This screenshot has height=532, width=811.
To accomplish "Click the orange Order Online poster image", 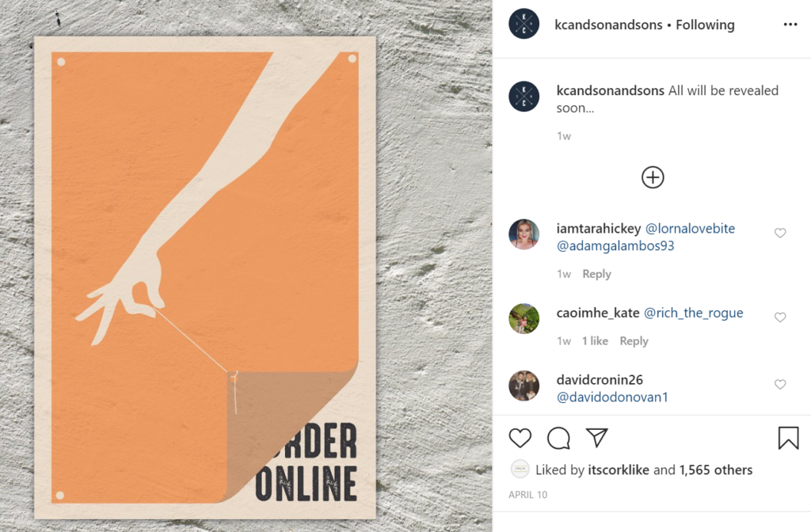I will coord(205,278).
